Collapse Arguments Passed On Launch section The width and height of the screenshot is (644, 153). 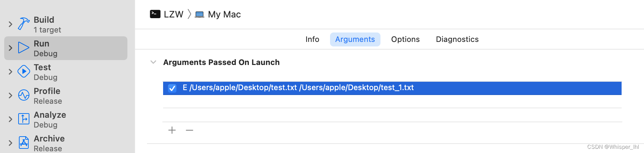(x=153, y=62)
